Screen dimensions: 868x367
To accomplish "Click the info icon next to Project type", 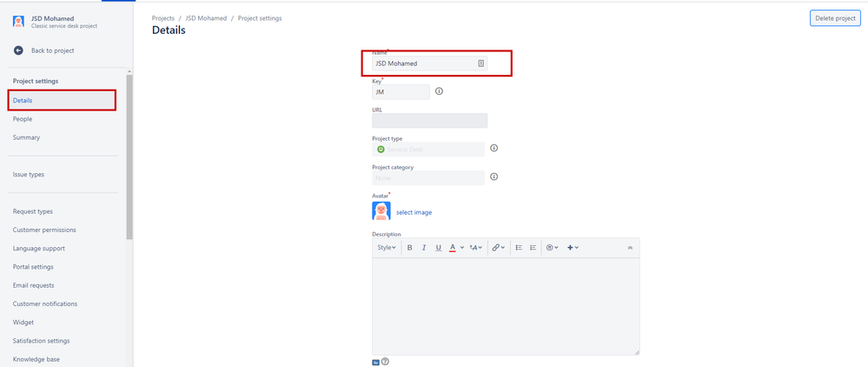I will coord(494,148).
